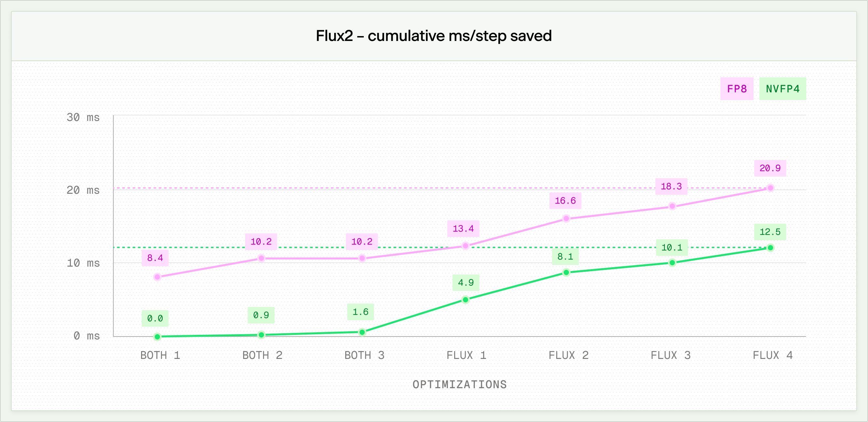Click the OPTIMIZATIONS axis title
The height and width of the screenshot is (422, 868).
tap(460, 385)
